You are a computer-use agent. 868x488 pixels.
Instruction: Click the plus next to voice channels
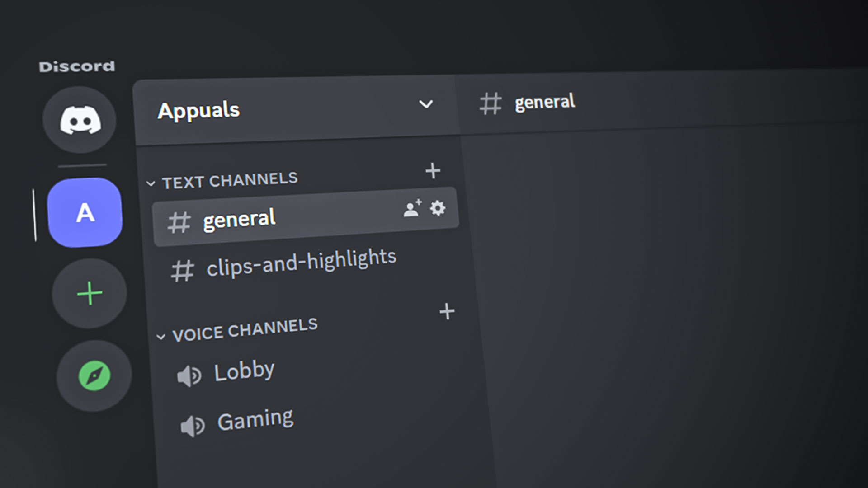tap(448, 311)
